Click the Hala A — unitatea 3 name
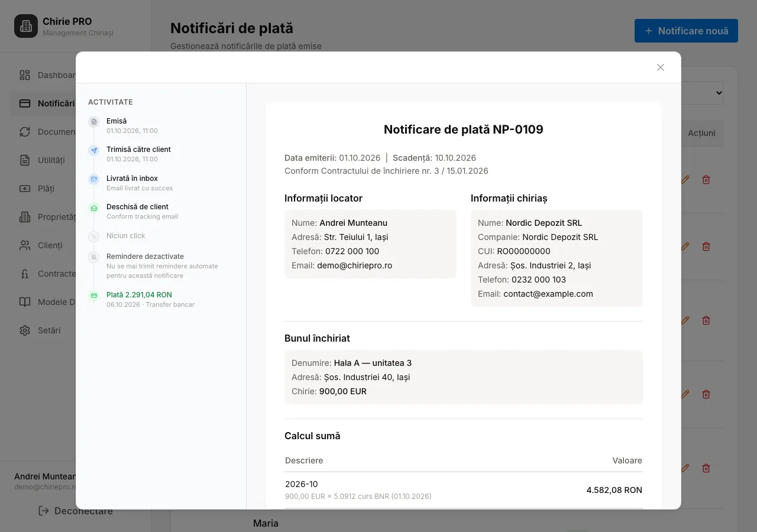The height and width of the screenshot is (532, 757). tap(373, 363)
